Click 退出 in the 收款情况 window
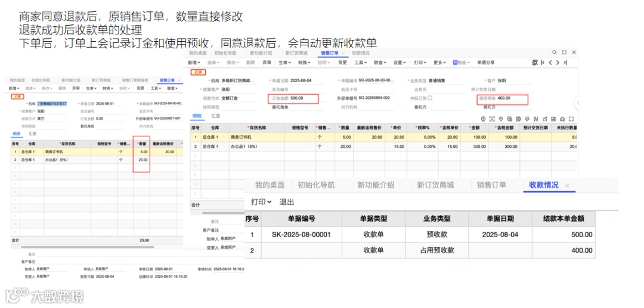This screenshot has height=308, width=644. click(287, 202)
